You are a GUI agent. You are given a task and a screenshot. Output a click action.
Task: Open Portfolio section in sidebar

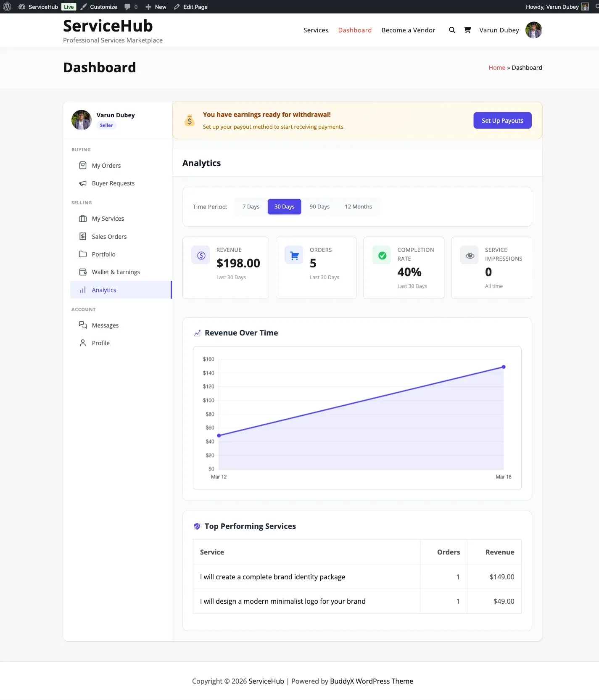coord(121,254)
